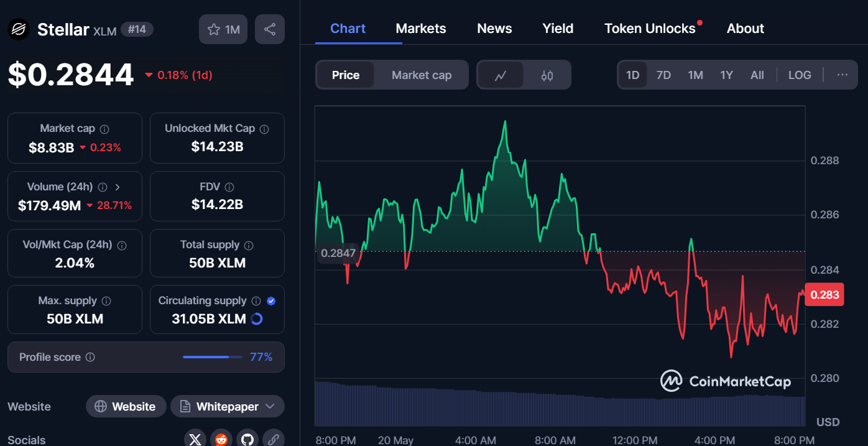Open the chart more options menu

[x=843, y=75]
